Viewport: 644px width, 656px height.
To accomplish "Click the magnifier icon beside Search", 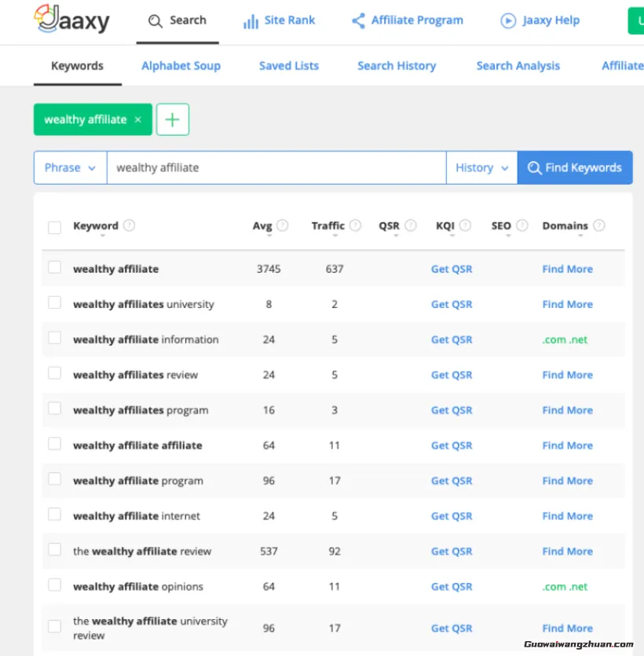I will click(156, 21).
